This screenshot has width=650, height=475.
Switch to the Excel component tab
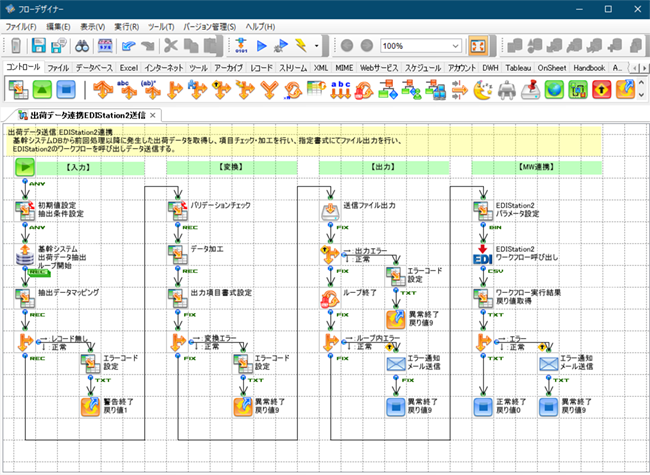(129, 68)
